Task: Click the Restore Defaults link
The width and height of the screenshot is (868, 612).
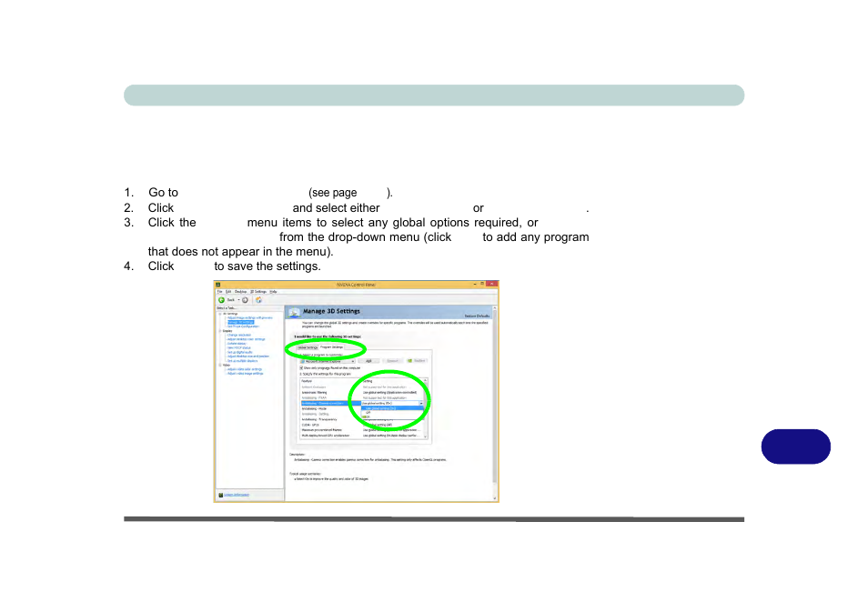Action: [x=477, y=316]
